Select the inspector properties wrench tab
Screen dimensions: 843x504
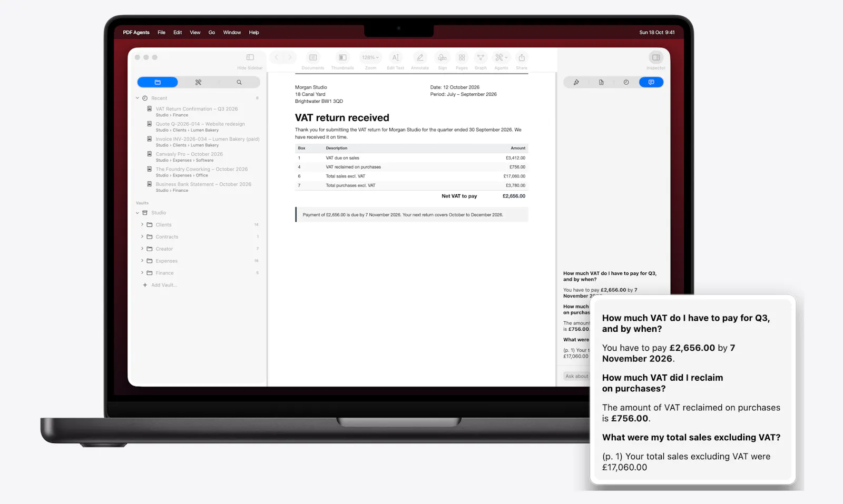[x=576, y=82]
